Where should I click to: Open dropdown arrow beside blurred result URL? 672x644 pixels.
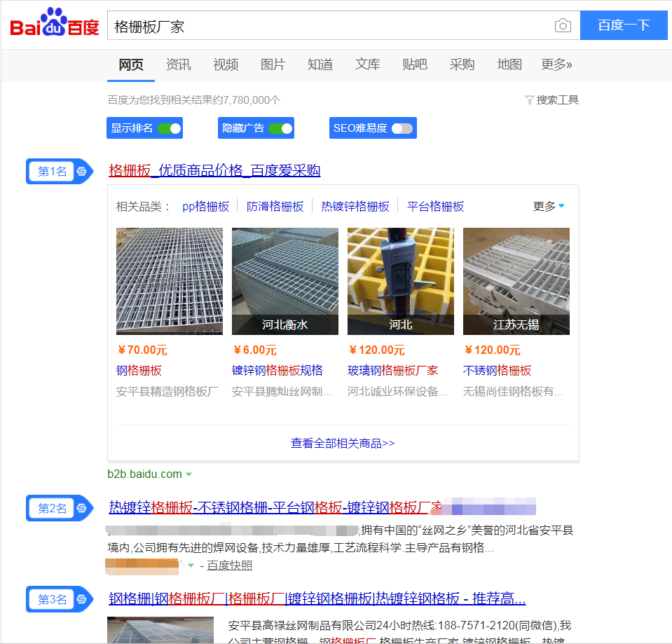(x=191, y=566)
